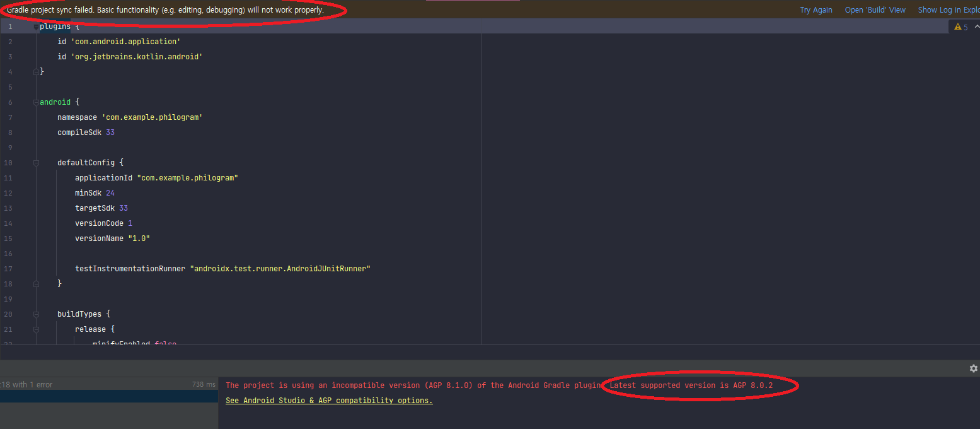Image resolution: width=980 pixels, height=429 pixels.
Task: Click the android keyword on line 6
Action: pos(55,102)
